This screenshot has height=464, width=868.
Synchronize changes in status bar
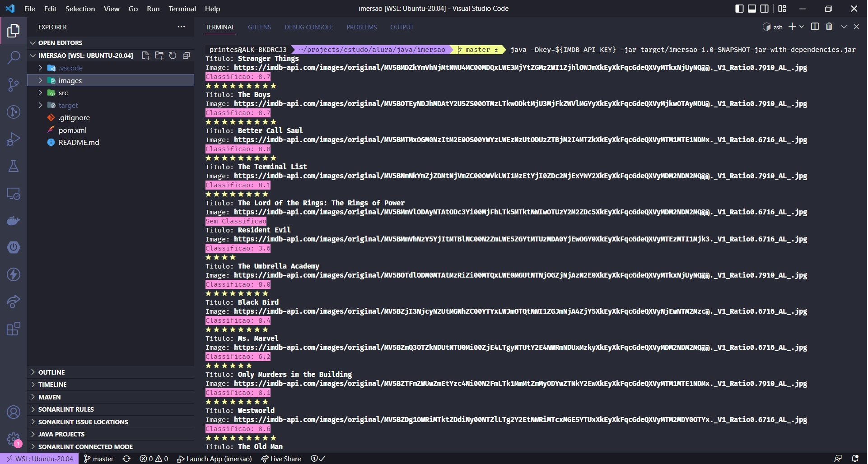coord(126,459)
